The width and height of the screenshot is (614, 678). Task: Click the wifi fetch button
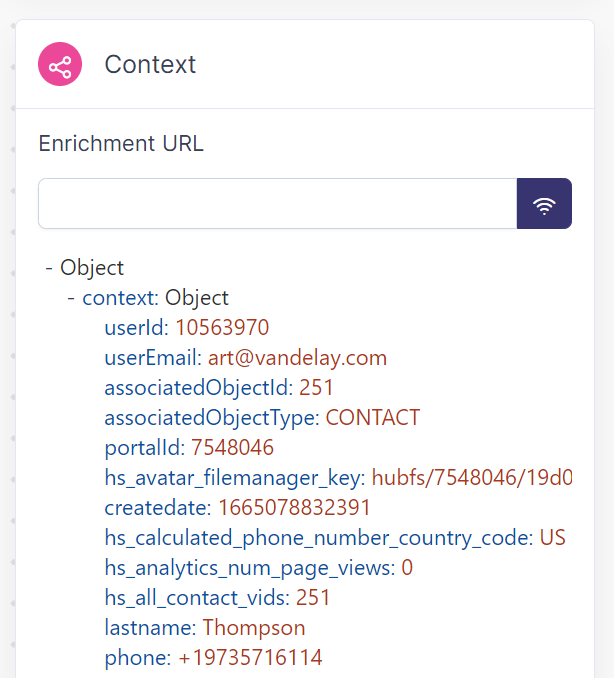click(544, 204)
